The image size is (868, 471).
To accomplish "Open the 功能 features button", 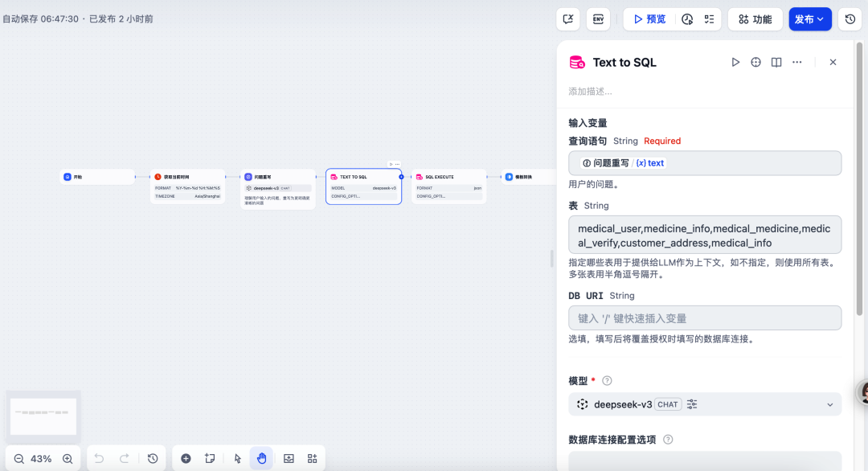I will pyautogui.click(x=755, y=19).
